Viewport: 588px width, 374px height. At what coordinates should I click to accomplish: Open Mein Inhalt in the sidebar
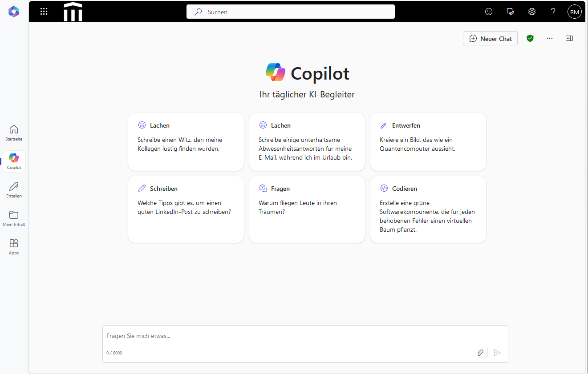(x=14, y=218)
